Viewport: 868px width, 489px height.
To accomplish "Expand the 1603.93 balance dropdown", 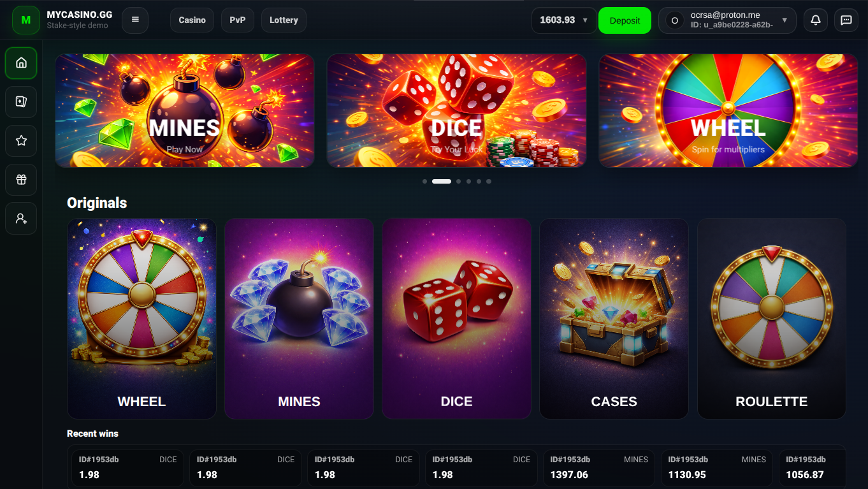I will point(564,20).
